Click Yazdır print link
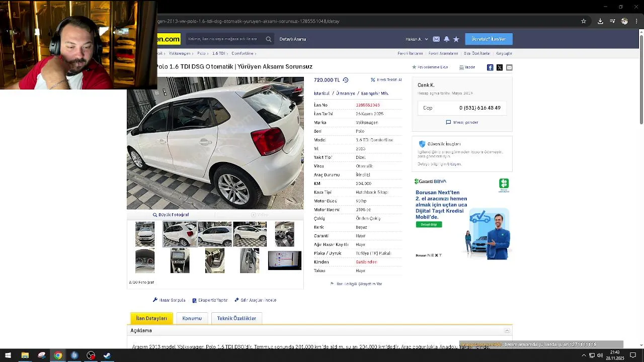644x362 pixels. tap(467, 67)
